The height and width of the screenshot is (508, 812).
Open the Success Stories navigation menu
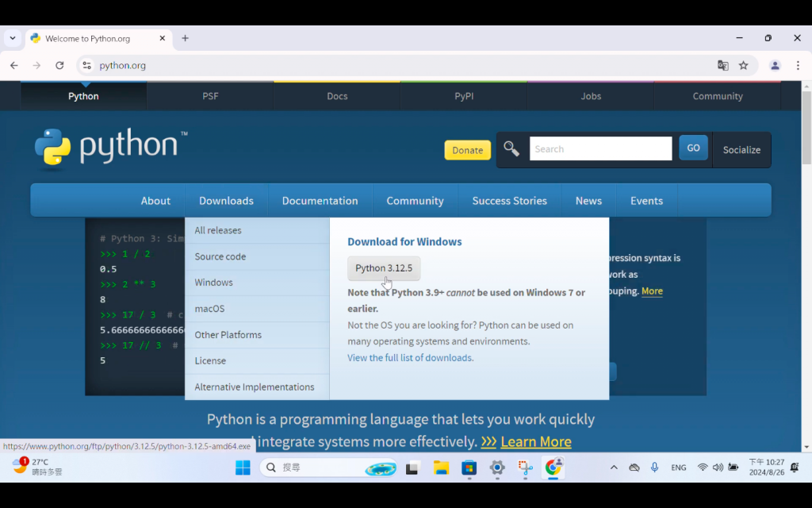[x=510, y=201]
